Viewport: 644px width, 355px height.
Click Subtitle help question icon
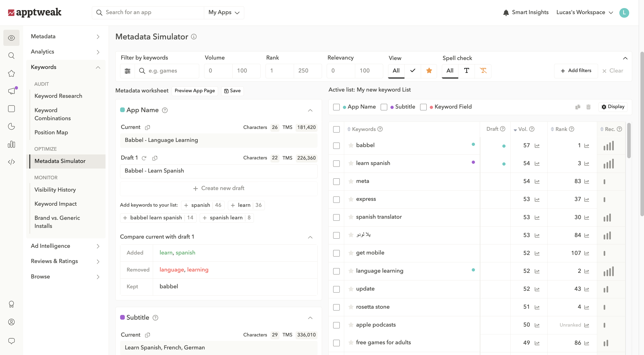pos(156,318)
